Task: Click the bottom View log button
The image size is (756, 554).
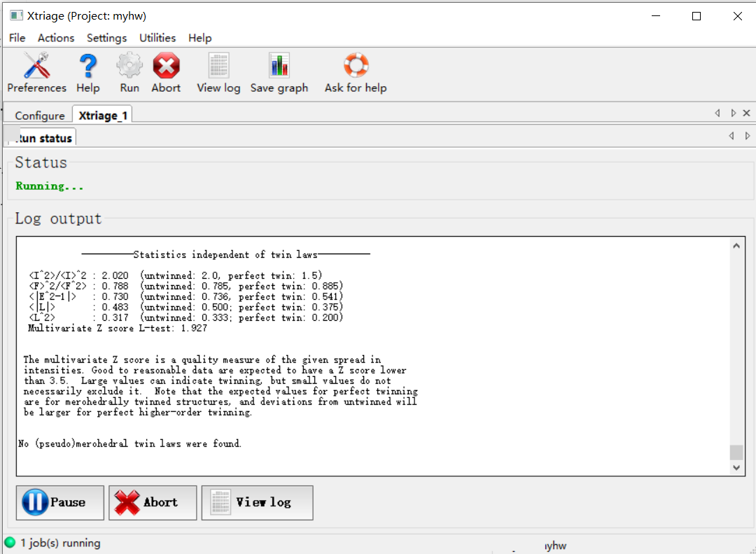Action: coord(257,503)
